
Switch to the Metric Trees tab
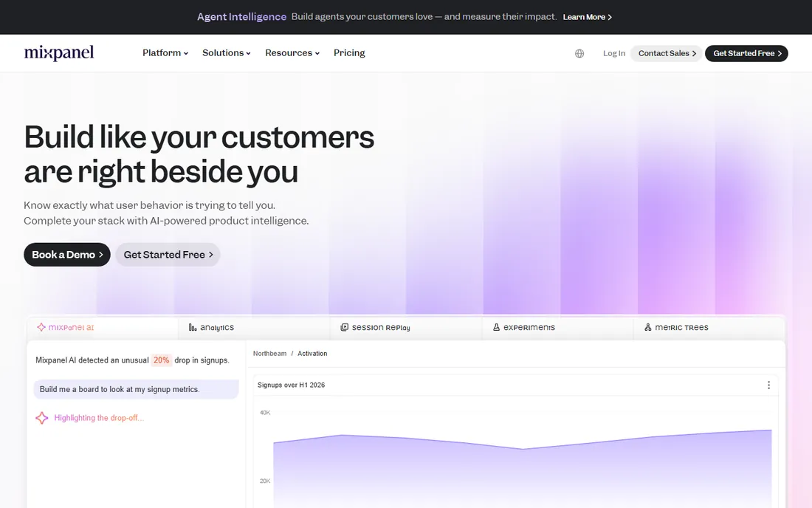coord(709,327)
